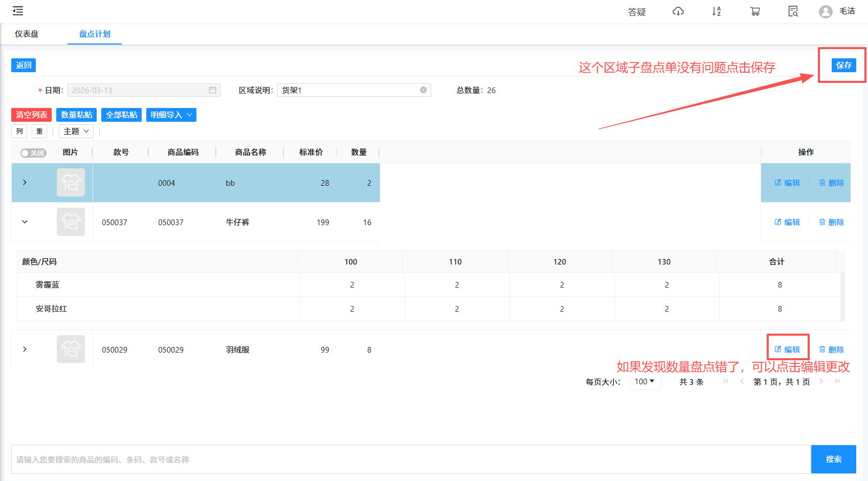Open the shopping cart icon
Viewport: 868px width, 481px height.
tap(755, 11)
